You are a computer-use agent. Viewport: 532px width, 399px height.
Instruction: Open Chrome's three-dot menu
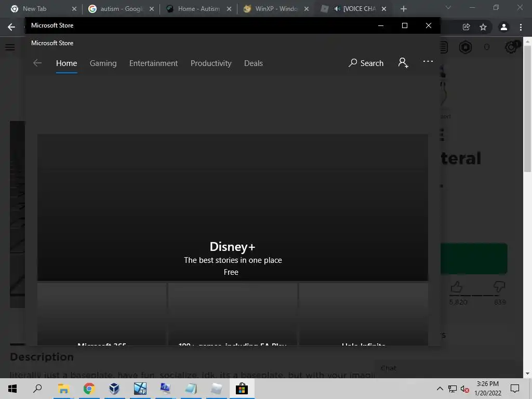(521, 27)
